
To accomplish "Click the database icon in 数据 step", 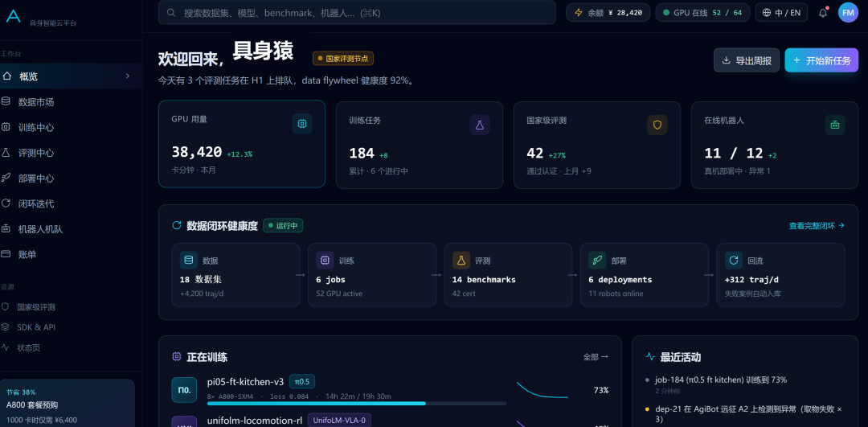I will tap(189, 261).
